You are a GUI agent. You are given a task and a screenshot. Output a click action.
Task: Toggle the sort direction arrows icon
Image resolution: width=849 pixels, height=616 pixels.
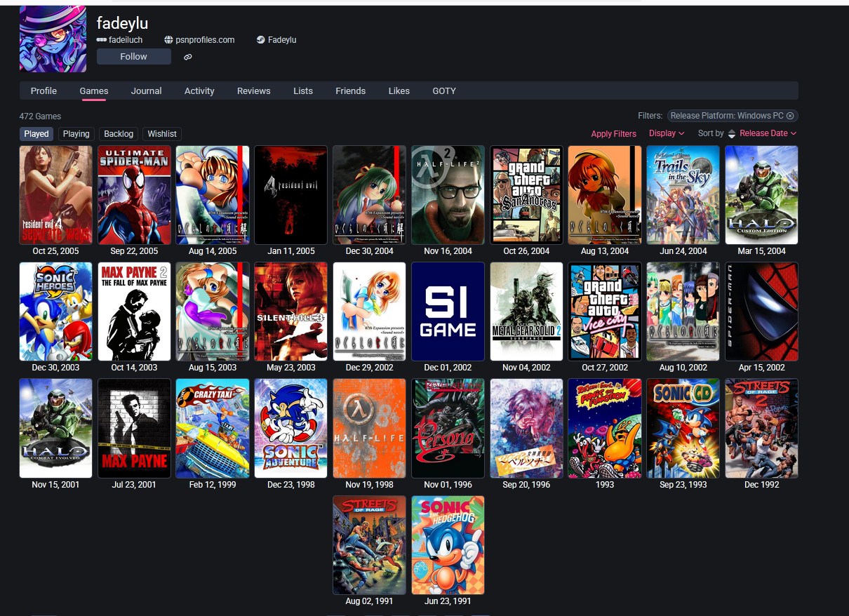pos(732,133)
